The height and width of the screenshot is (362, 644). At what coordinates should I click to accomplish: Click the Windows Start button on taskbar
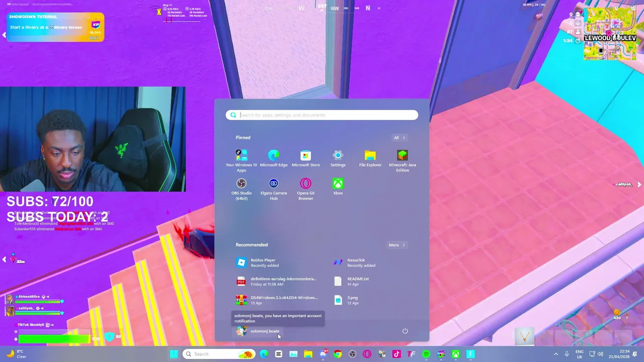click(174, 354)
